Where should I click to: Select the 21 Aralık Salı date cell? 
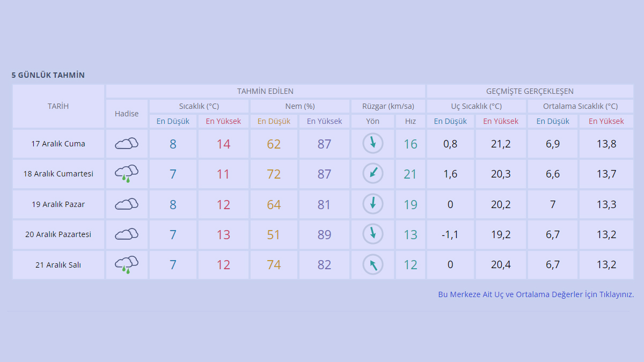coord(58,265)
